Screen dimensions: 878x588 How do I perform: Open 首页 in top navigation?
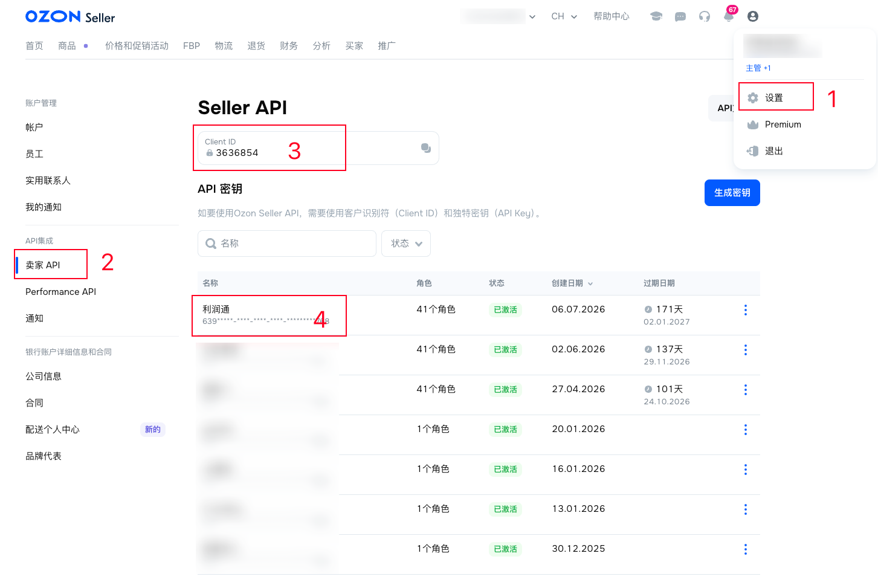(x=34, y=46)
